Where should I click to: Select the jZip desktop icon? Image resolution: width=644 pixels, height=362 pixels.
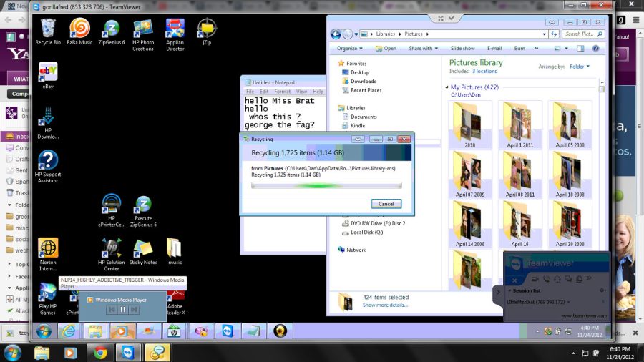coord(207,32)
